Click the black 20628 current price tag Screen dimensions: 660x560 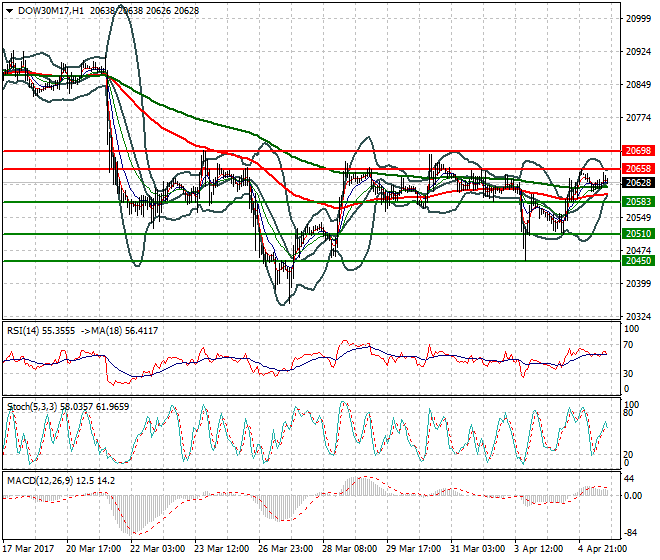tap(637, 183)
